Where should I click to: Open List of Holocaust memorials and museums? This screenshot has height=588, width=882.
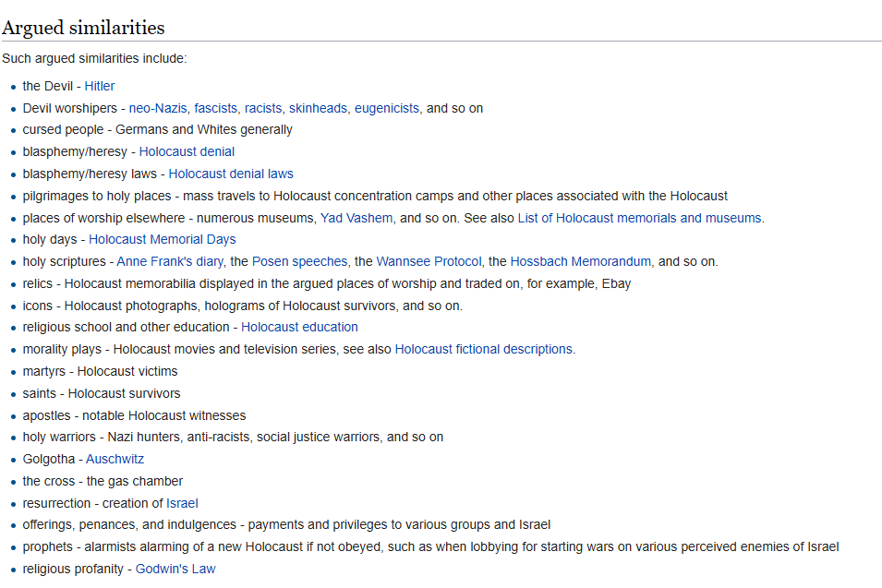tap(639, 218)
